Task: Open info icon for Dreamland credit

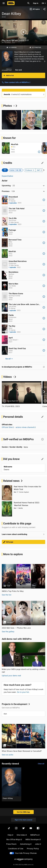Action: point(44,200)
